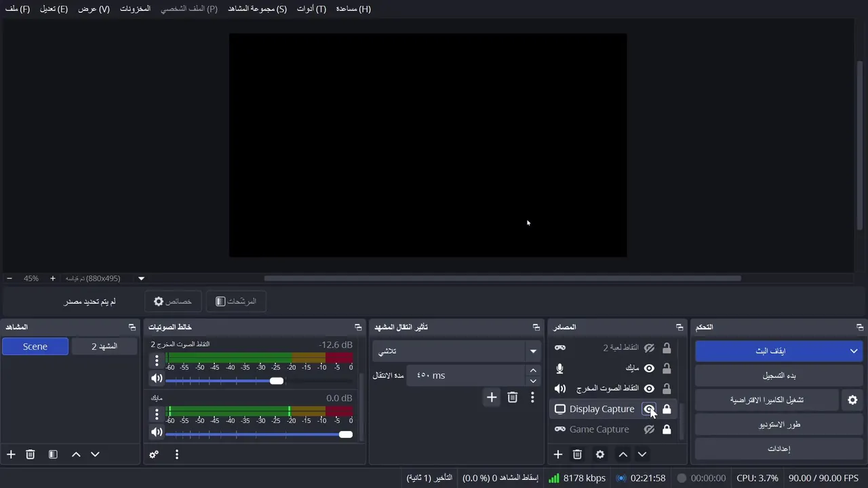Add a transition with the plus icon
868x488 pixels.
click(492, 397)
